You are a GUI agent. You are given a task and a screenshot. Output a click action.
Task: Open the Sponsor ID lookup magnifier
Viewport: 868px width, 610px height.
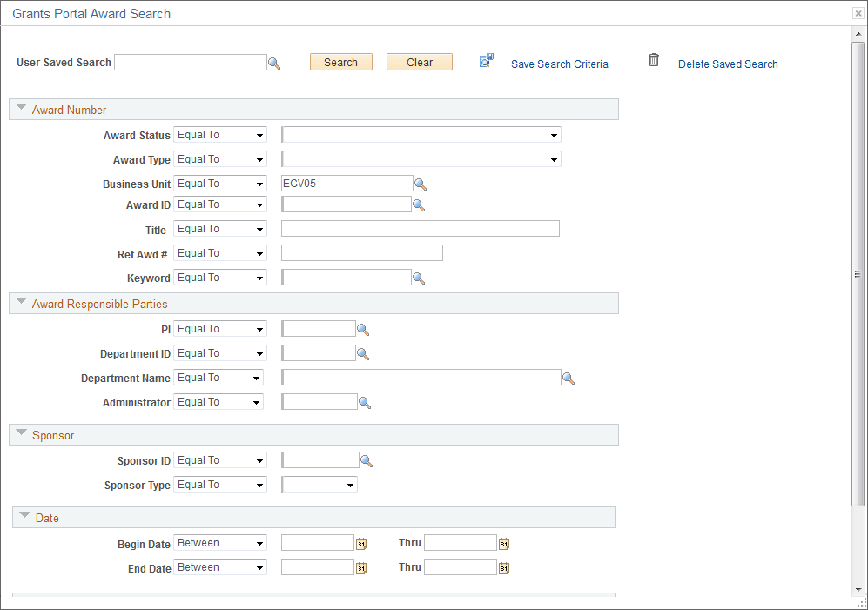tap(367, 460)
